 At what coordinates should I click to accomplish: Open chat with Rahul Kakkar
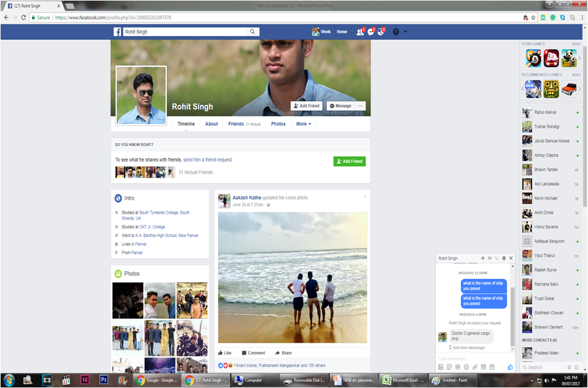coord(551,113)
